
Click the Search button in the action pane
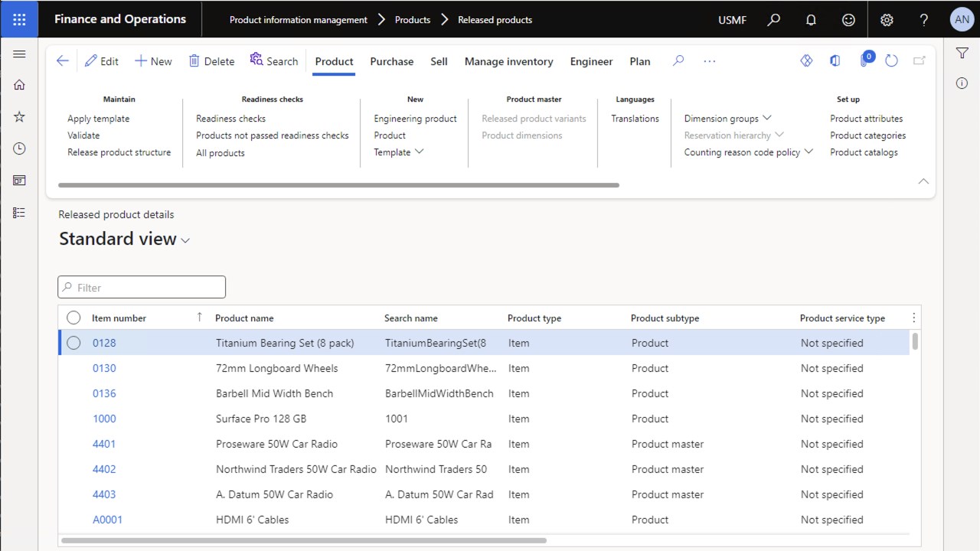pos(274,61)
